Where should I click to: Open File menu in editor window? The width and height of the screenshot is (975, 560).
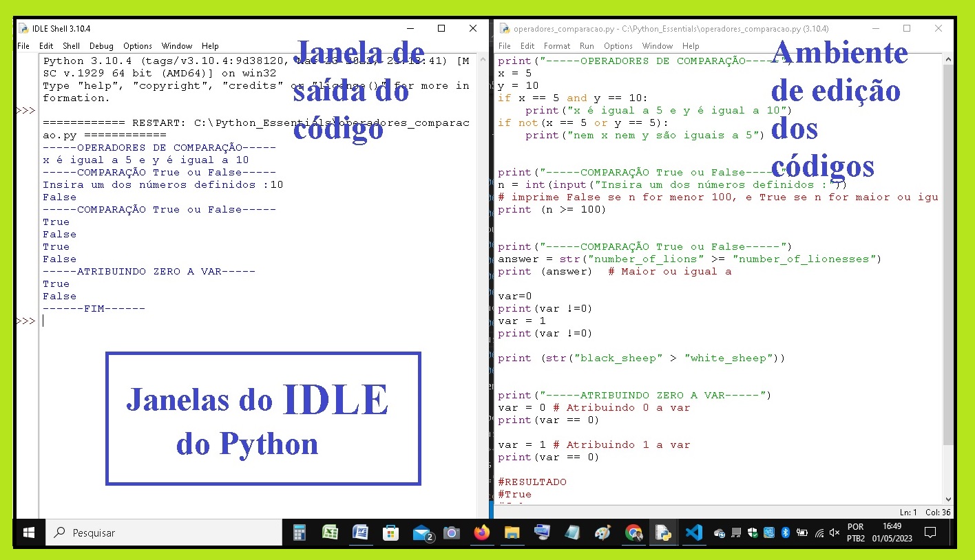[505, 46]
